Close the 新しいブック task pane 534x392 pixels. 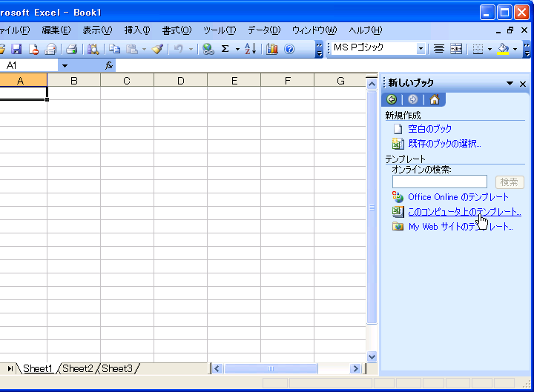(523, 84)
